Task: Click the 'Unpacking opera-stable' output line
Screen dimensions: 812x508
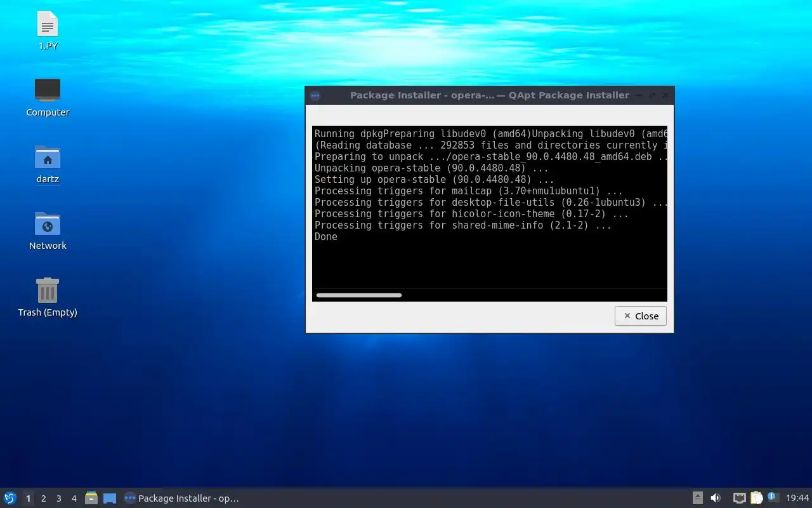Action: (431, 168)
